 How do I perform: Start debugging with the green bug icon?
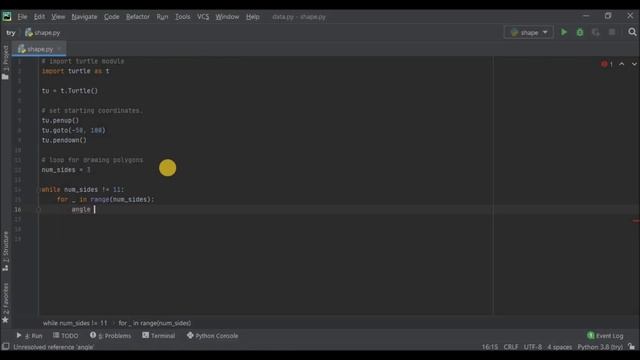(580, 32)
